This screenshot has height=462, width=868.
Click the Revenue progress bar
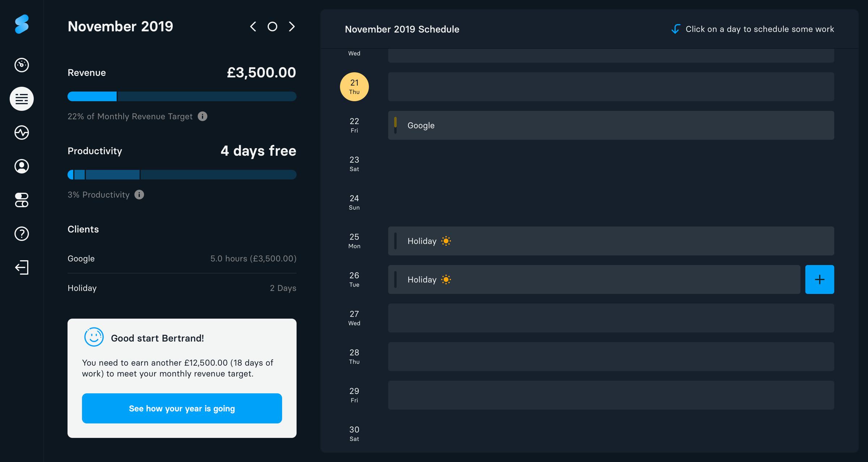[182, 96]
